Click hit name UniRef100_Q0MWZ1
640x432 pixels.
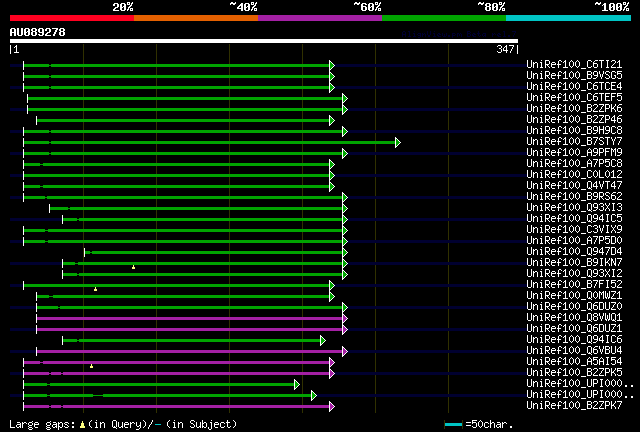coord(574,296)
